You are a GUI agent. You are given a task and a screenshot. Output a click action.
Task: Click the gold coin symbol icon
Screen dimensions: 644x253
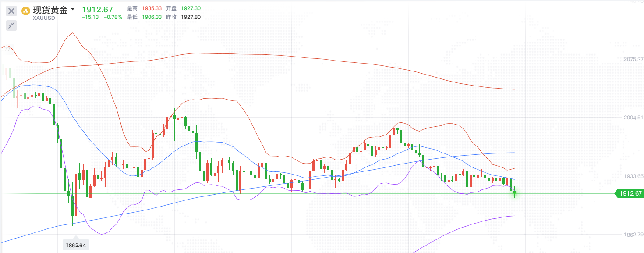(26, 11)
